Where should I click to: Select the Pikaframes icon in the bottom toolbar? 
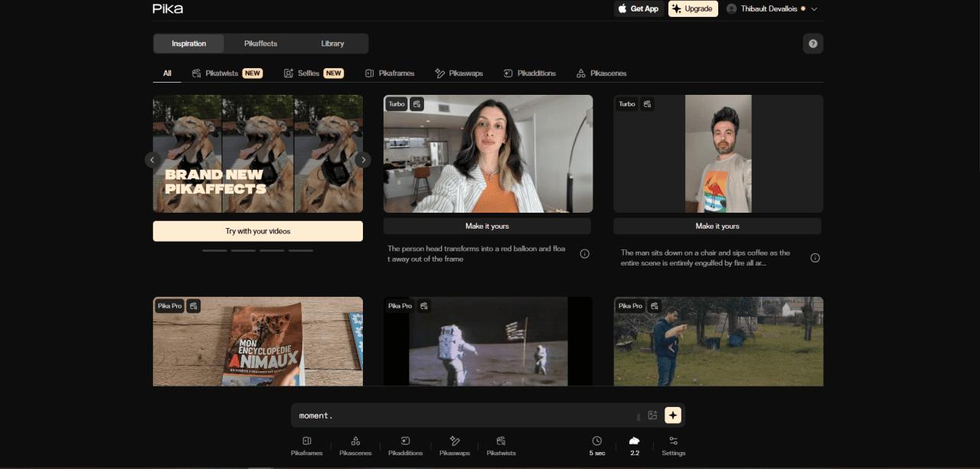[306, 446]
